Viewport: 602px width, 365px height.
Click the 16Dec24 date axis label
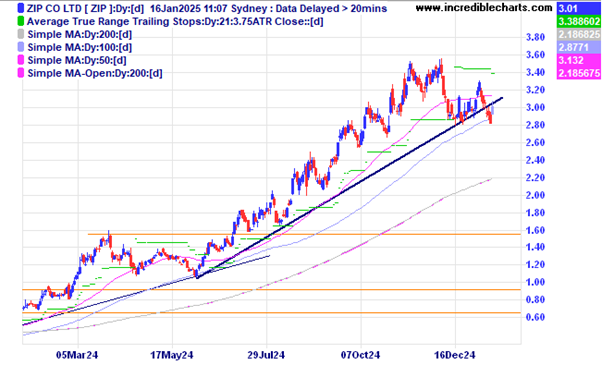[455, 355]
